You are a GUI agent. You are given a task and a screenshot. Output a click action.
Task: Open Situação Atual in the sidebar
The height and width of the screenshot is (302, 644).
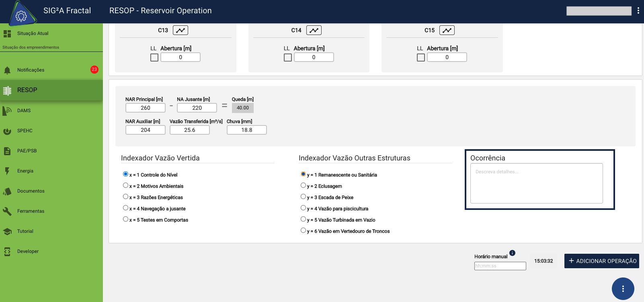point(33,33)
